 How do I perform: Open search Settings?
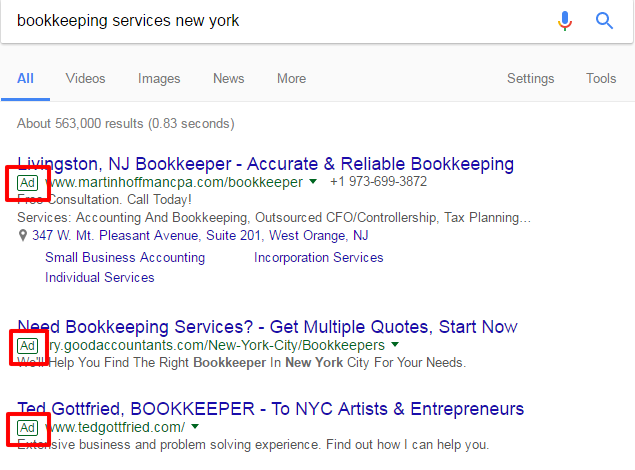click(531, 79)
